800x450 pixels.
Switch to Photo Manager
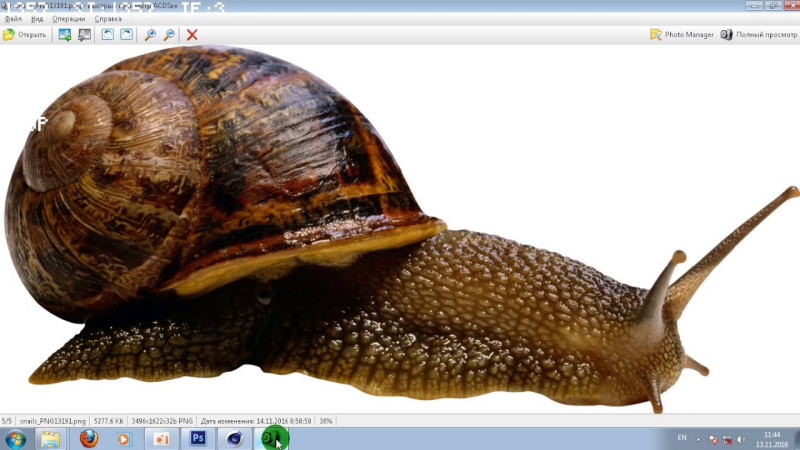pos(682,35)
